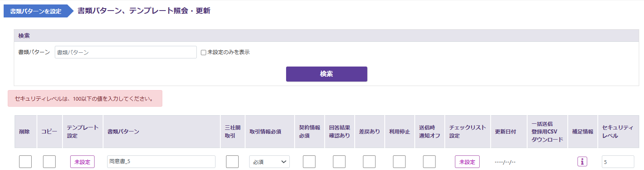The image size is (644, 170).
Task: Open the 取引情報必須 dropdown showing 必須
Action: click(269, 161)
